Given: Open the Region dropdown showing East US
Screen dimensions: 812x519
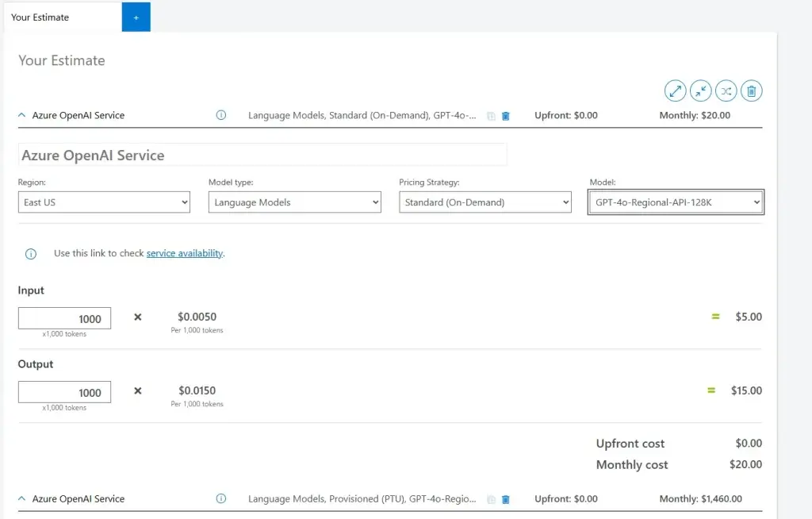Looking at the screenshot, I should pos(104,202).
